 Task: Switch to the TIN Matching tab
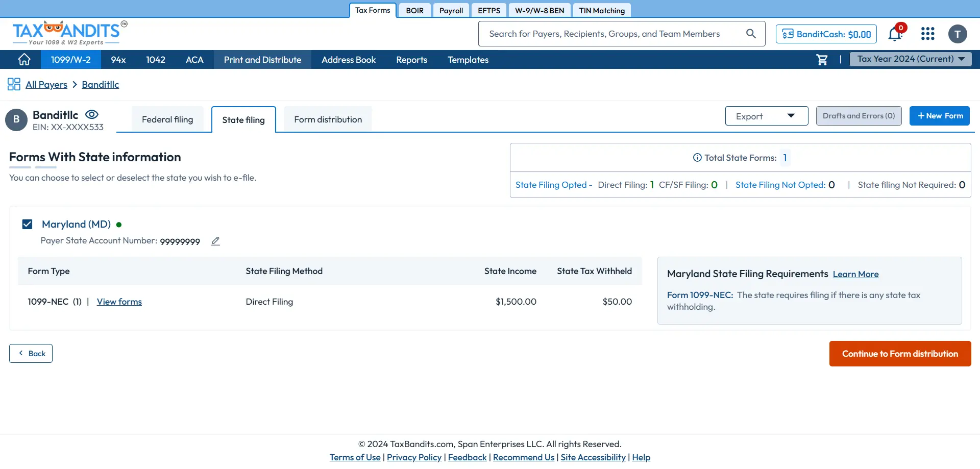tap(602, 10)
